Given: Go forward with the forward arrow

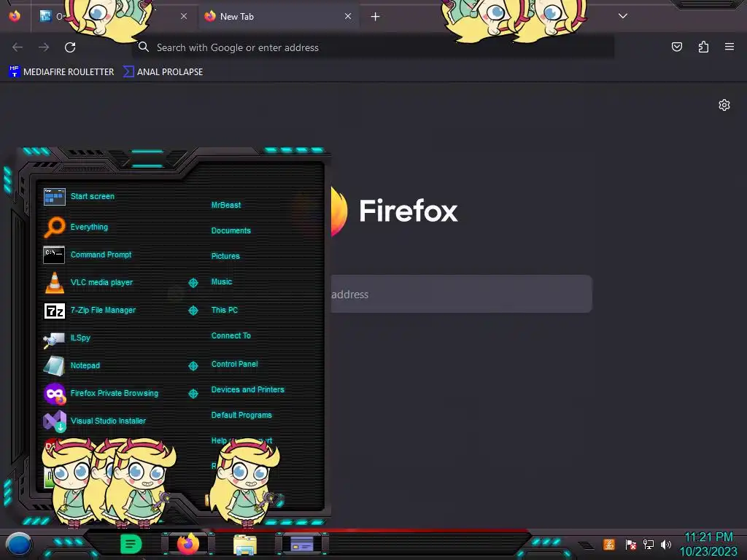Looking at the screenshot, I should click(x=44, y=47).
